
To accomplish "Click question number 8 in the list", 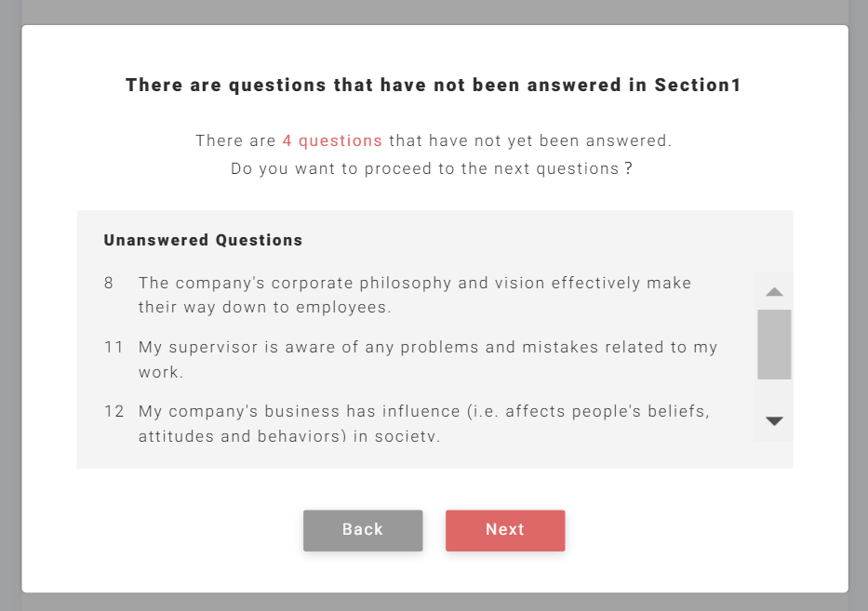I will (x=109, y=283).
